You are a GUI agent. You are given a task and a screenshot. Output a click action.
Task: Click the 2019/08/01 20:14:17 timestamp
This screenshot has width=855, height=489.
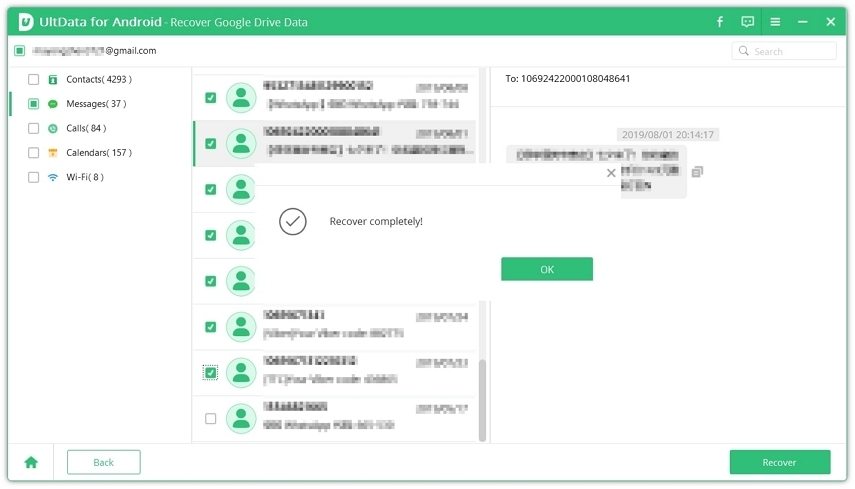[x=667, y=135]
